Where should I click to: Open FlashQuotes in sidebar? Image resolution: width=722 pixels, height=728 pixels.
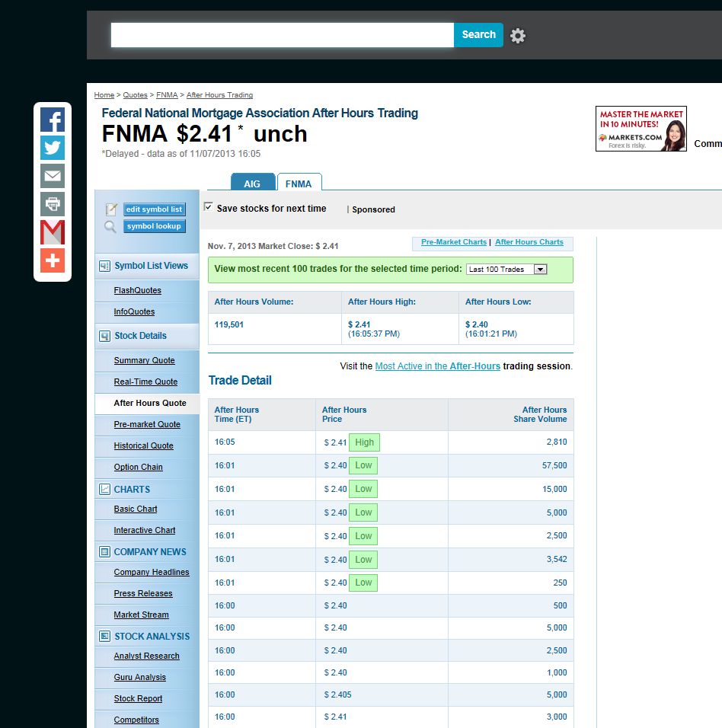click(x=137, y=291)
